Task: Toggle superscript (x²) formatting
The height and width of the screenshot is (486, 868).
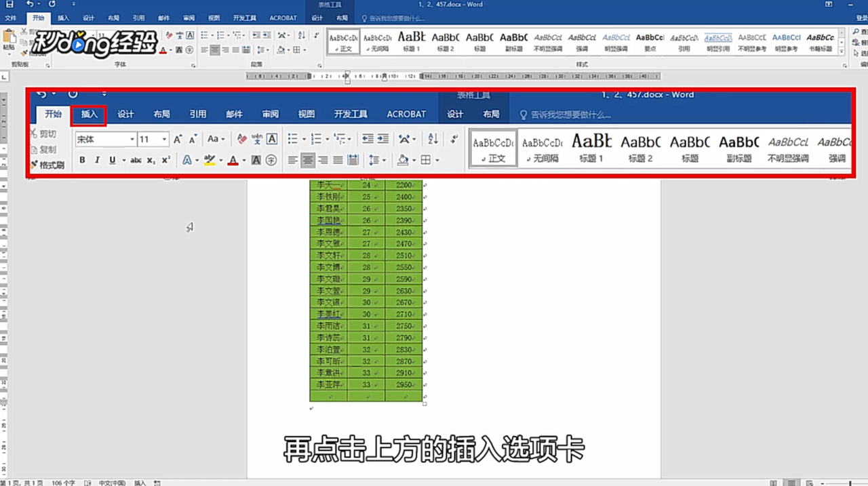Action: coord(166,161)
